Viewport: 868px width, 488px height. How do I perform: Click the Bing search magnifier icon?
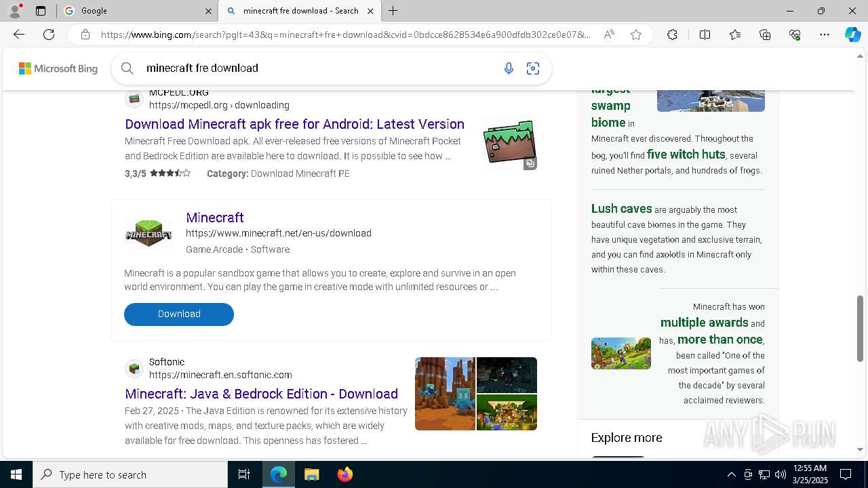[x=127, y=68]
